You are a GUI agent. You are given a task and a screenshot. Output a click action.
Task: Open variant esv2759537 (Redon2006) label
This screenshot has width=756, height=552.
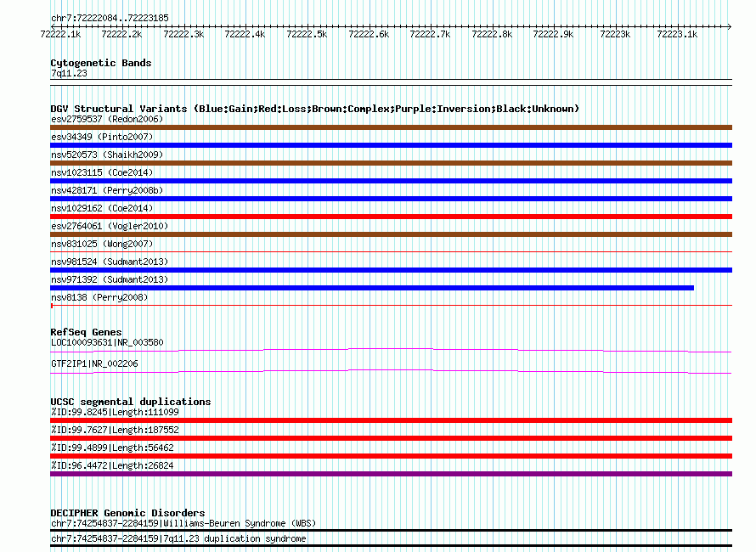click(x=107, y=119)
